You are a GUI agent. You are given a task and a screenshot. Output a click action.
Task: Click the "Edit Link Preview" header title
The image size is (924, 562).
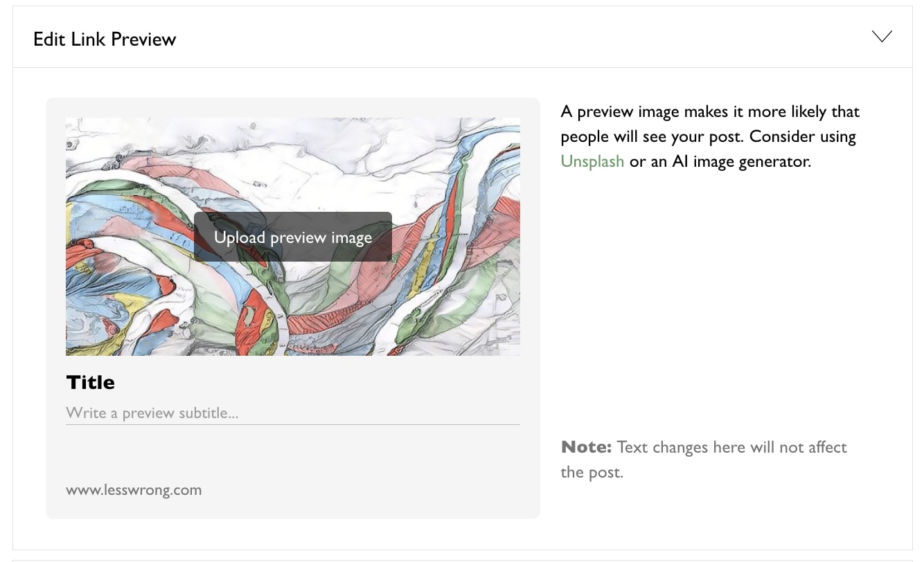[x=105, y=39]
